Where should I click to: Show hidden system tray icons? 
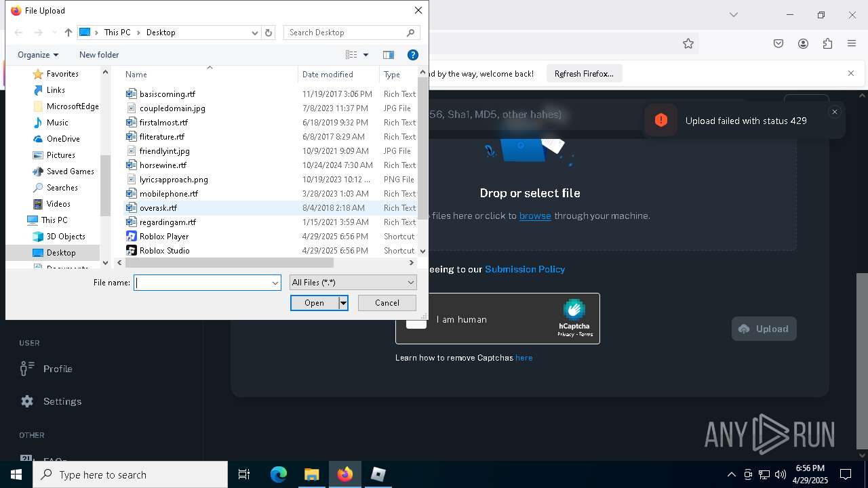(731, 474)
